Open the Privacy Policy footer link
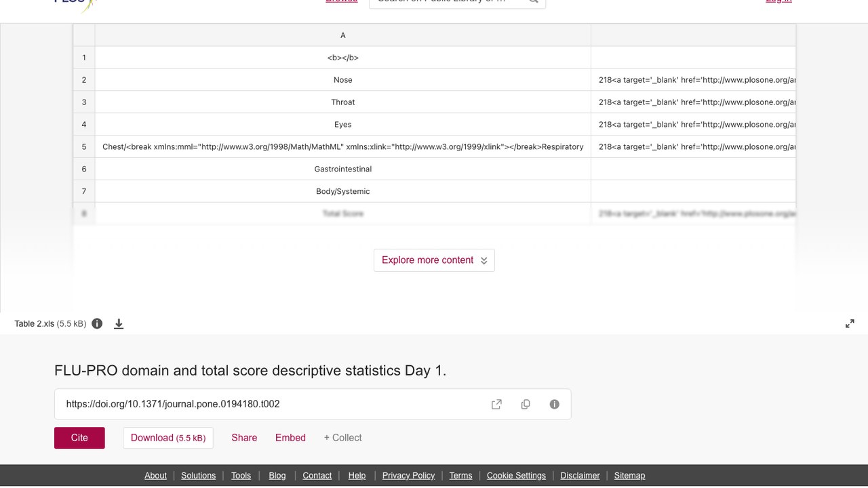This screenshot has width=868, height=488. point(408,476)
